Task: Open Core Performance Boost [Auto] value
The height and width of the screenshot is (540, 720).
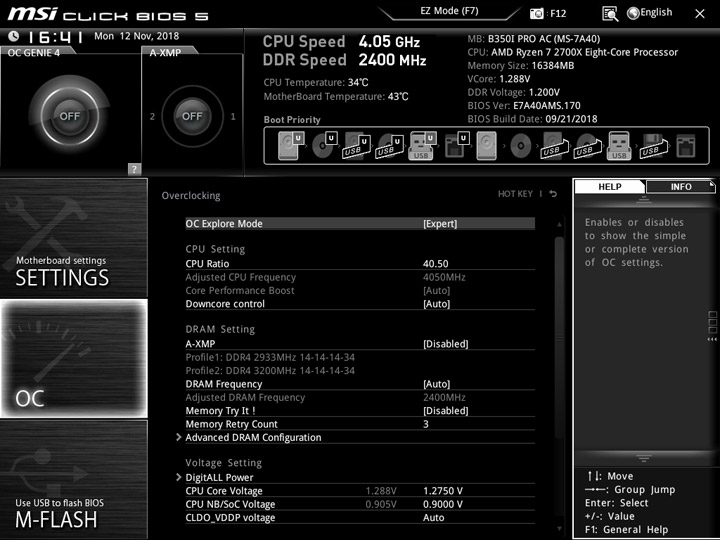Action: coord(436,291)
